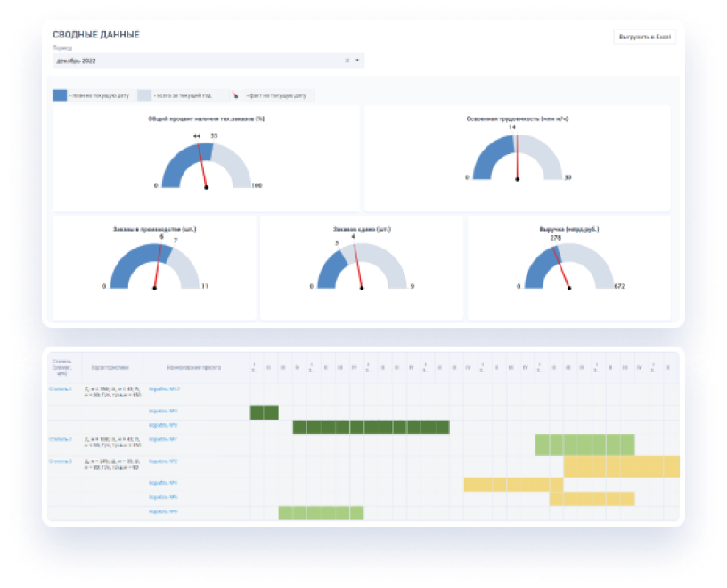
Task: Click the light green bar in the bottom row
Action: tap(321, 513)
